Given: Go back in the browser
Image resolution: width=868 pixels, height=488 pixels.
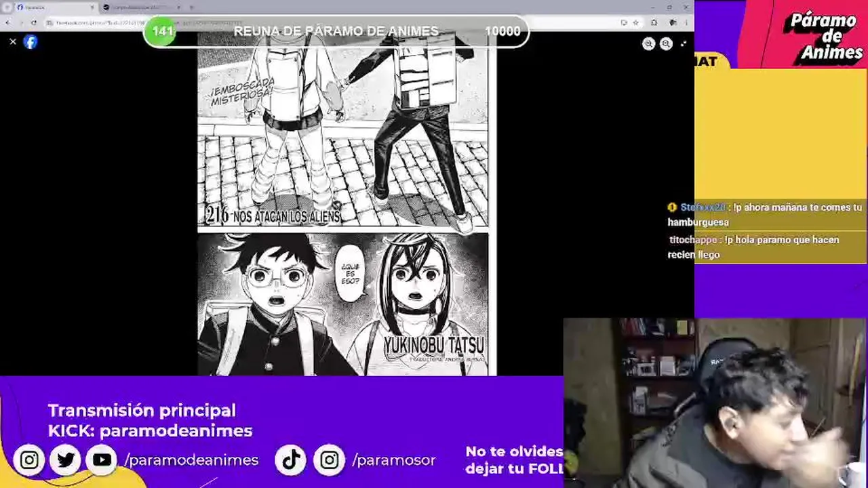Looking at the screenshot, I should (x=7, y=22).
